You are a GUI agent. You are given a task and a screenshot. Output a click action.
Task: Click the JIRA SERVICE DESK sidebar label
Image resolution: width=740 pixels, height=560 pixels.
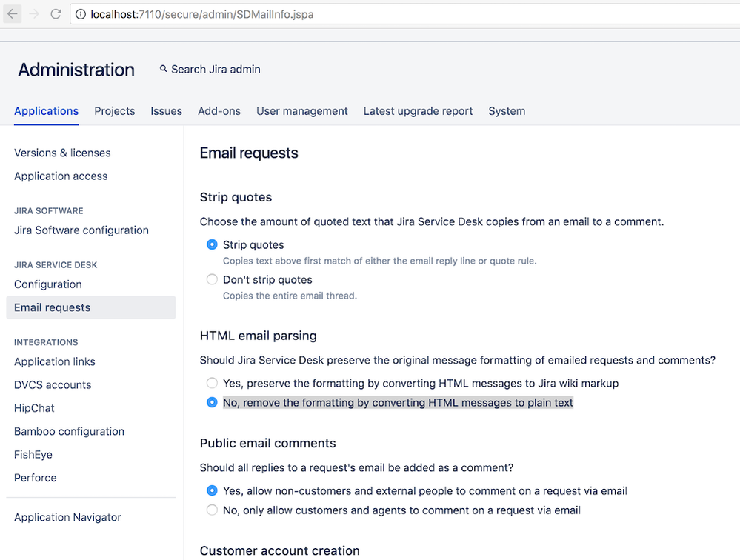click(x=56, y=265)
